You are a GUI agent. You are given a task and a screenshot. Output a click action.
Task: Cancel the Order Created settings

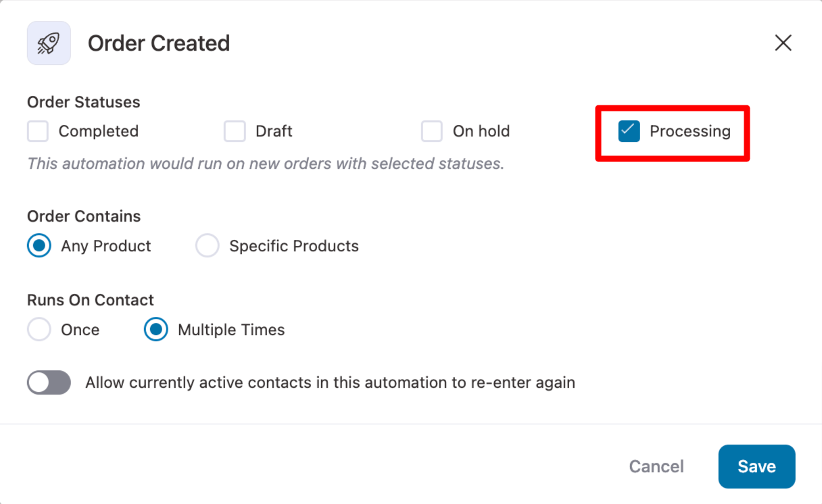(x=656, y=467)
